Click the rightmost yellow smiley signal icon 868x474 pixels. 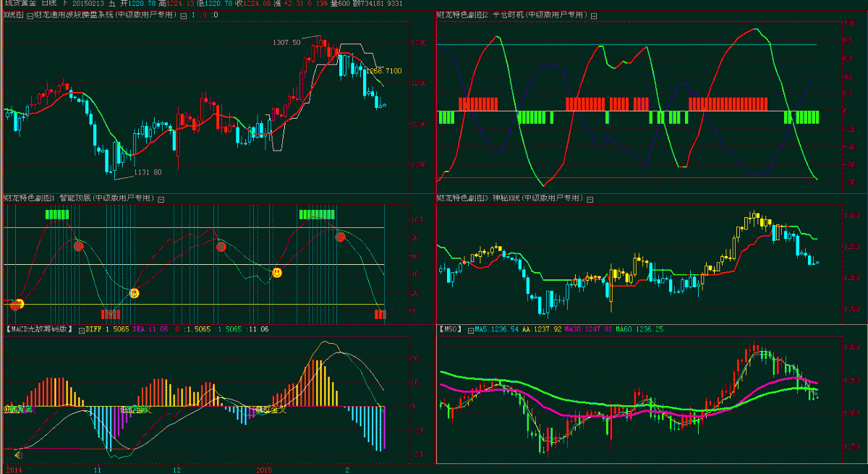[276, 272]
